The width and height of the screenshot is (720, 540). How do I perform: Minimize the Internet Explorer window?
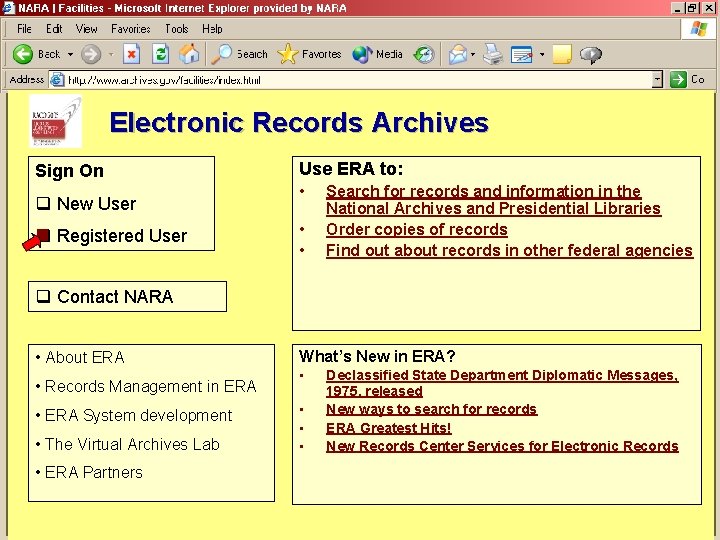pos(677,8)
